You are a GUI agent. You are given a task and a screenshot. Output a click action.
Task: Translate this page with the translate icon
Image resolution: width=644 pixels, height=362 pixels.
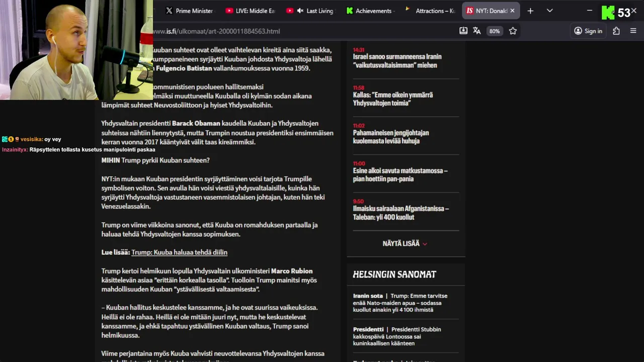pyautogui.click(x=477, y=31)
